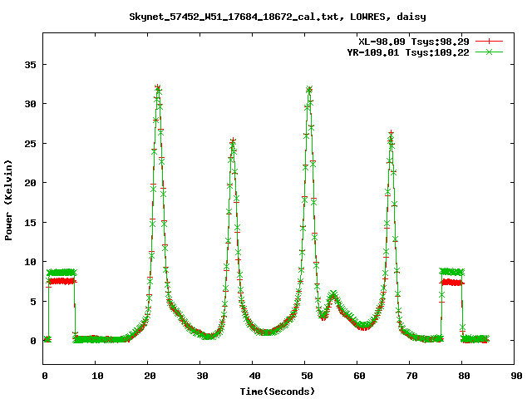The height and width of the screenshot is (399, 532).
Task: Click the first peak top near 22 seconds
Action: coord(157,88)
